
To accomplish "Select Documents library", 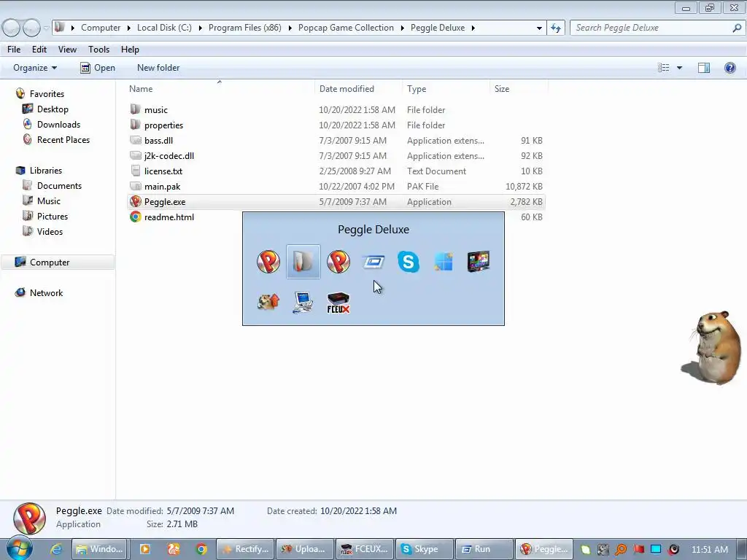I will (x=59, y=186).
